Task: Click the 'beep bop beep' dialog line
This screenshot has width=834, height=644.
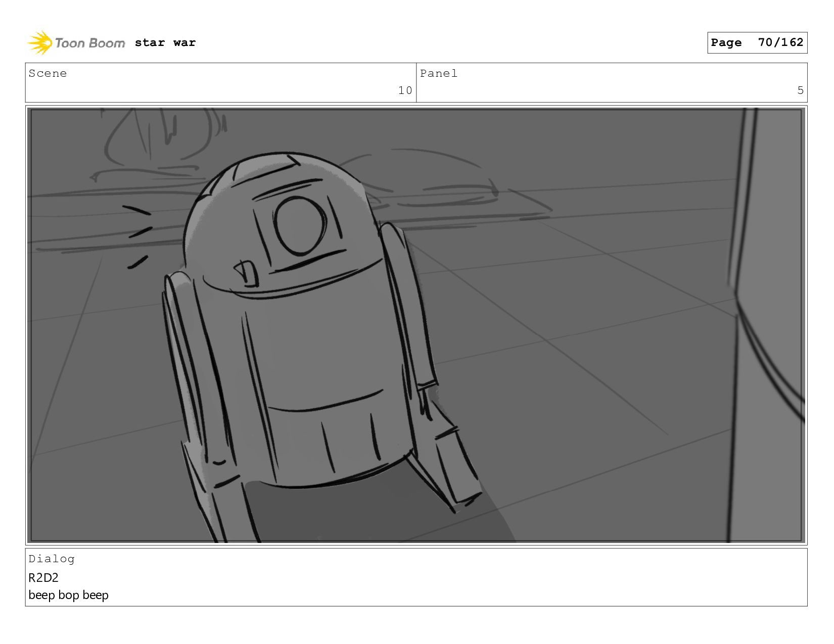Action: tap(68, 595)
